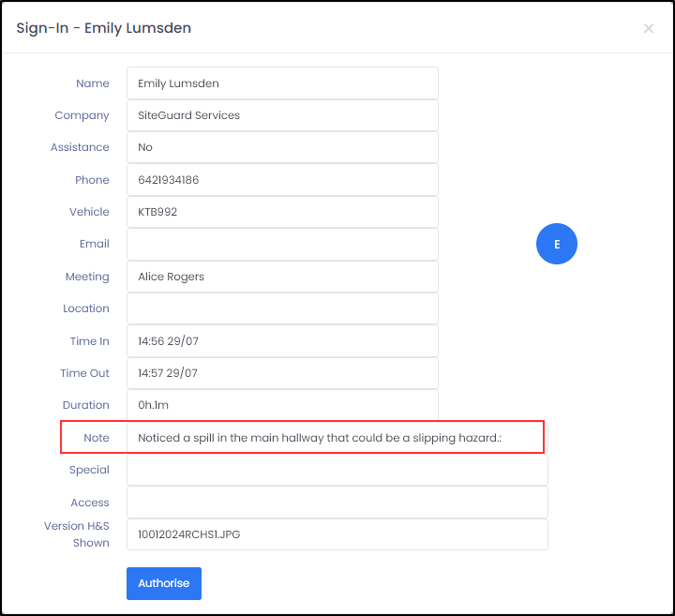Select the Time Out field 14:57 29/07
Screen dimensions: 675x616
click(x=282, y=373)
